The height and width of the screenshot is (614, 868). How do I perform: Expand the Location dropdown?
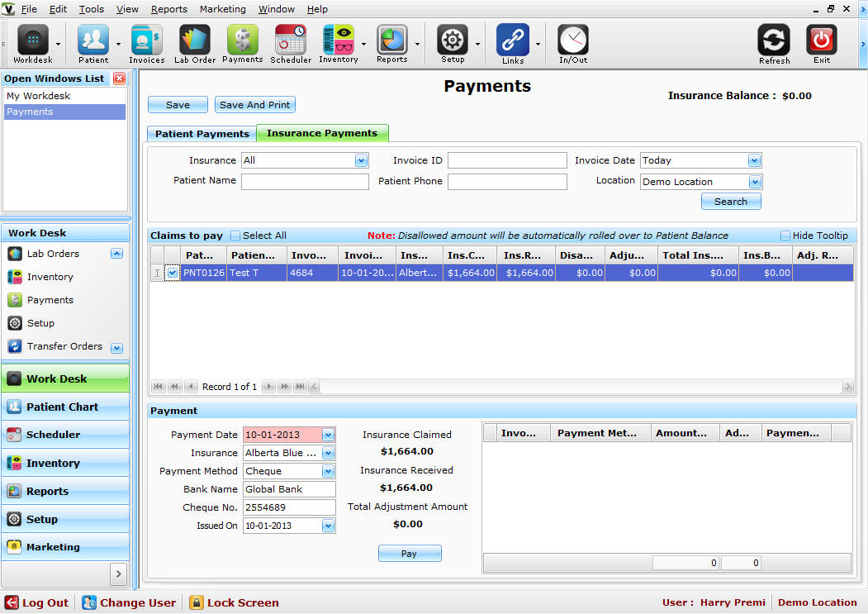(754, 182)
